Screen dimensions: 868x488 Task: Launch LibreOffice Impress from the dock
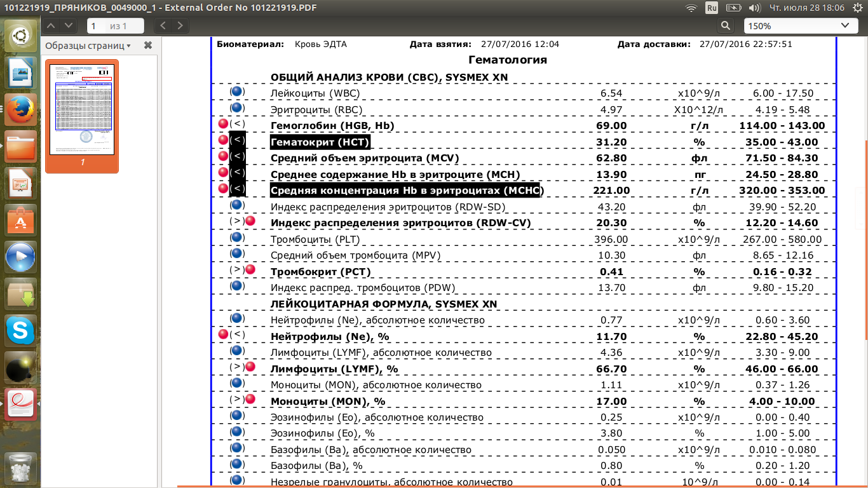click(21, 183)
